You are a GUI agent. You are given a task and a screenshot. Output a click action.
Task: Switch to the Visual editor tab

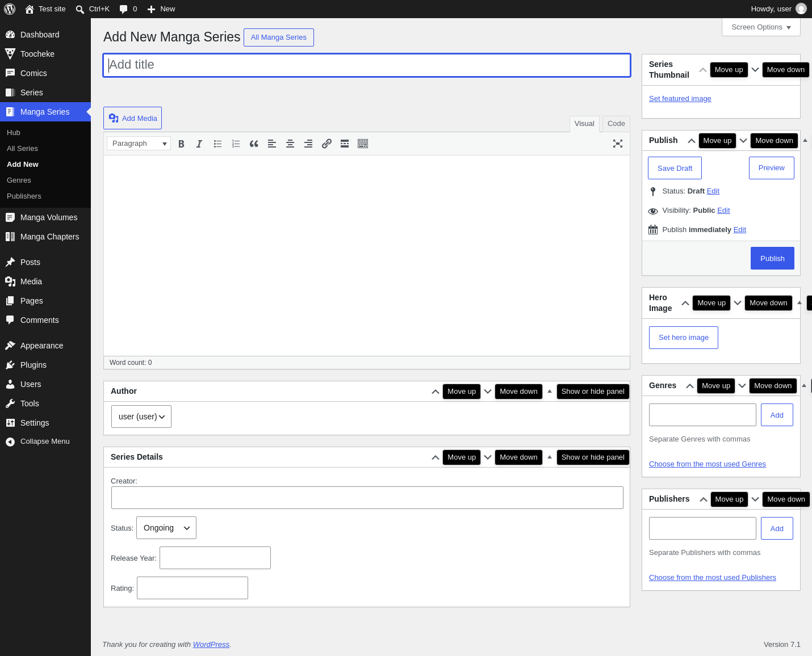point(584,124)
